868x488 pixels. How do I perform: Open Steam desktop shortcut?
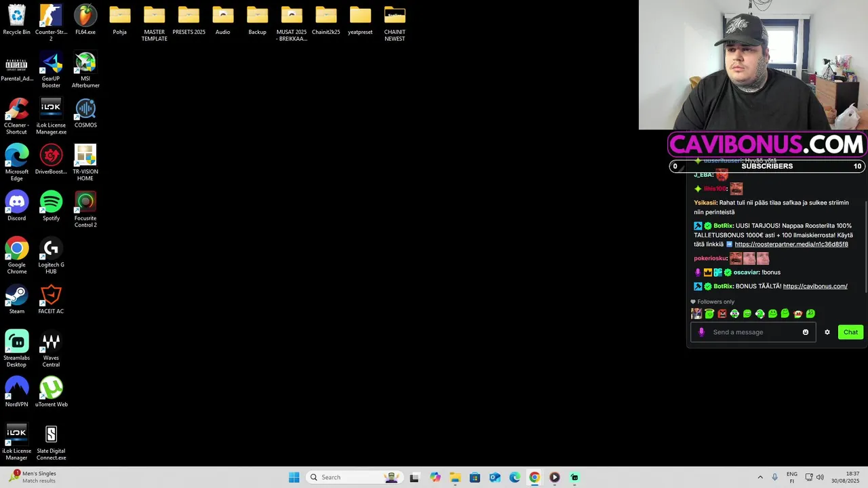pyautogui.click(x=16, y=300)
